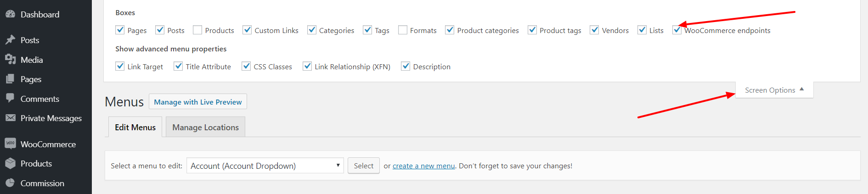The image size is (868, 194).
Task: Collapse the Screen Options panel
Action: click(774, 90)
